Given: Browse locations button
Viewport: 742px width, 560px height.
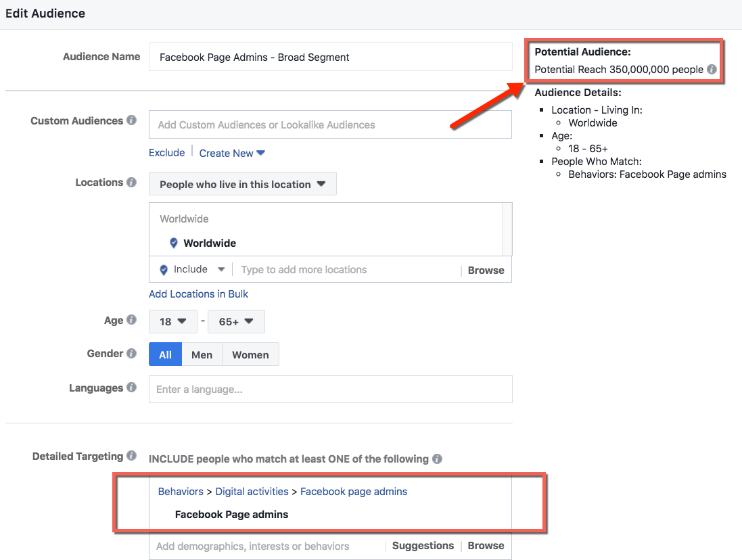Looking at the screenshot, I should (486, 270).
